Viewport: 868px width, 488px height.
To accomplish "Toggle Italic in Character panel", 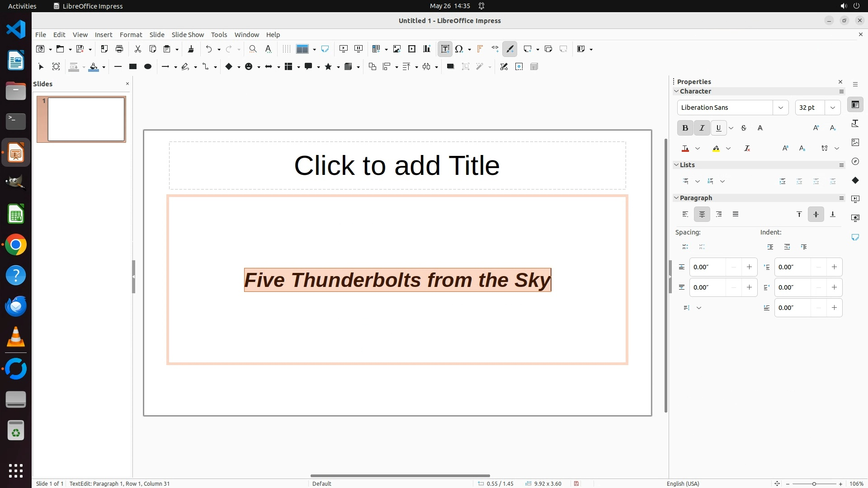I will (x=702, y=128).
